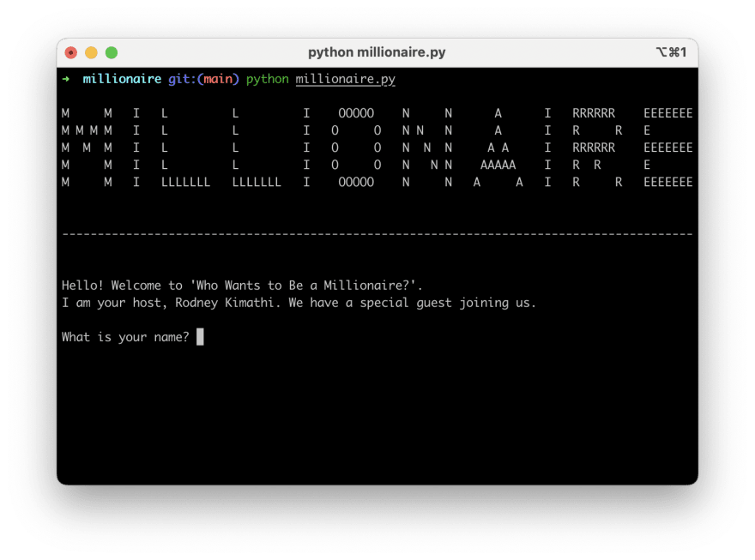Click the 'RRRRRR' top row of ASCII banner

pyautogui.click(x=594, y=113)
